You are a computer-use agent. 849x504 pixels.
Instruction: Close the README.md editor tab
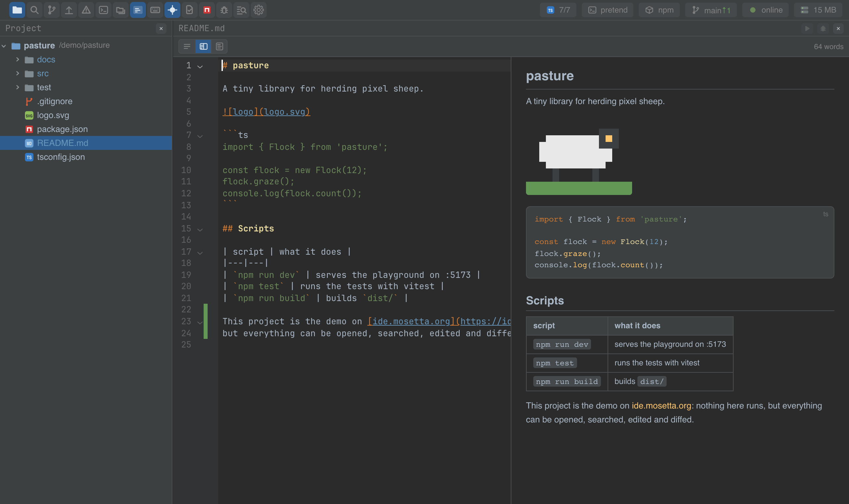click(838, 29)
